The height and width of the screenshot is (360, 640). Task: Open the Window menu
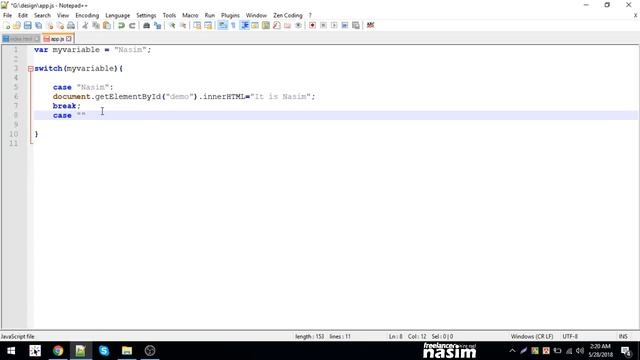(x=256, y=15)
